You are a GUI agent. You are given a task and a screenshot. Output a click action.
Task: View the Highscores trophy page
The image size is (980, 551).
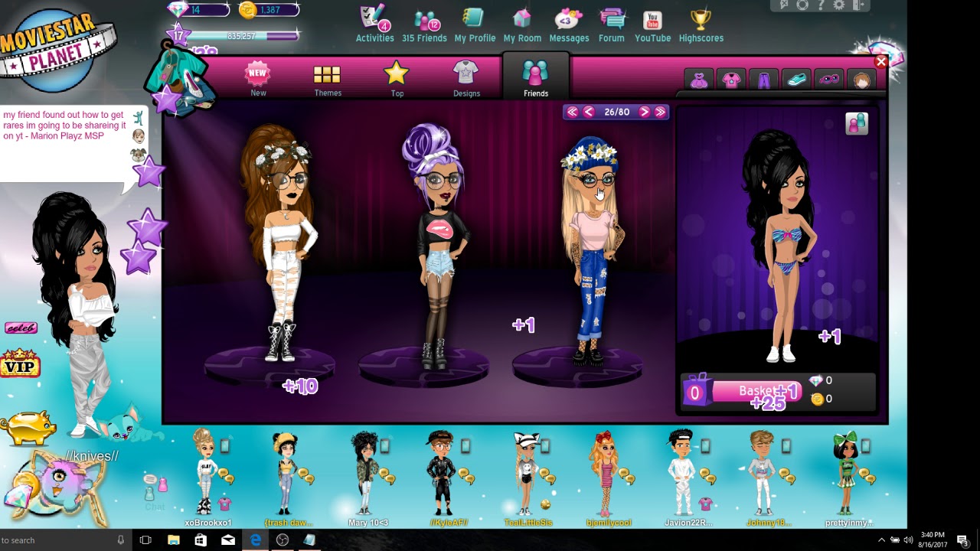(x=701, y=24)
